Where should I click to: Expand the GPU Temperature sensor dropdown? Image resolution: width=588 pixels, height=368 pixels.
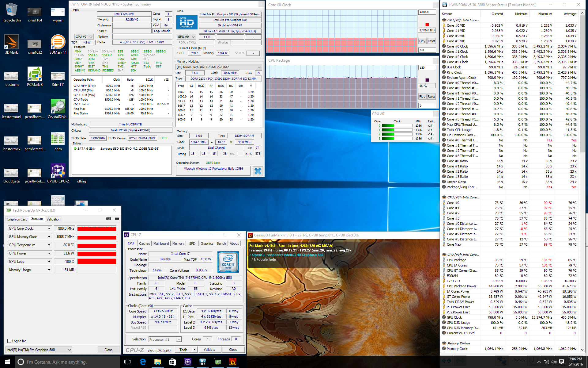pos(49,245)
